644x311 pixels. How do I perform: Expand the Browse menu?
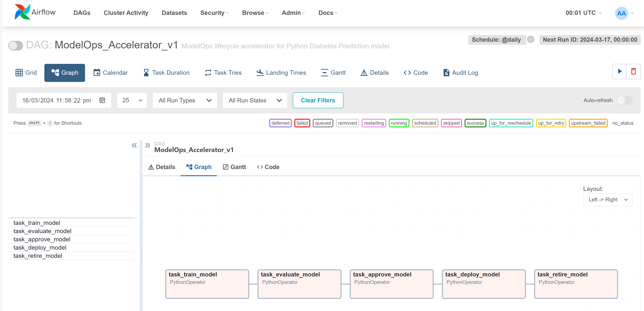(255, 13)
